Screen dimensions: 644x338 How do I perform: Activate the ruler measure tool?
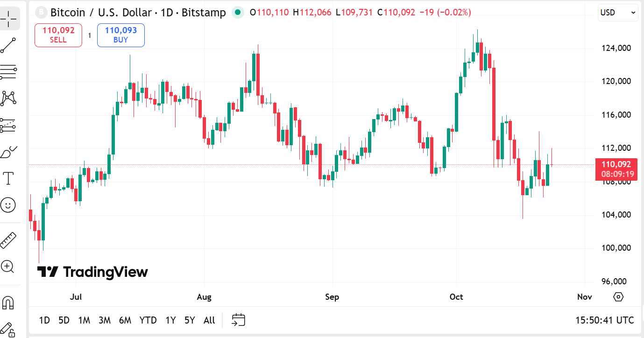pyautogui.click(x=8, y=240)
